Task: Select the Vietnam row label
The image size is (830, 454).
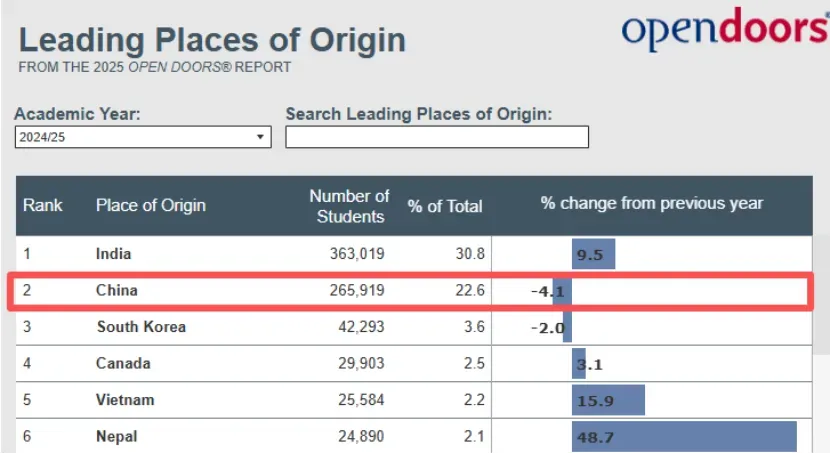Action: (x=125, y=400)
